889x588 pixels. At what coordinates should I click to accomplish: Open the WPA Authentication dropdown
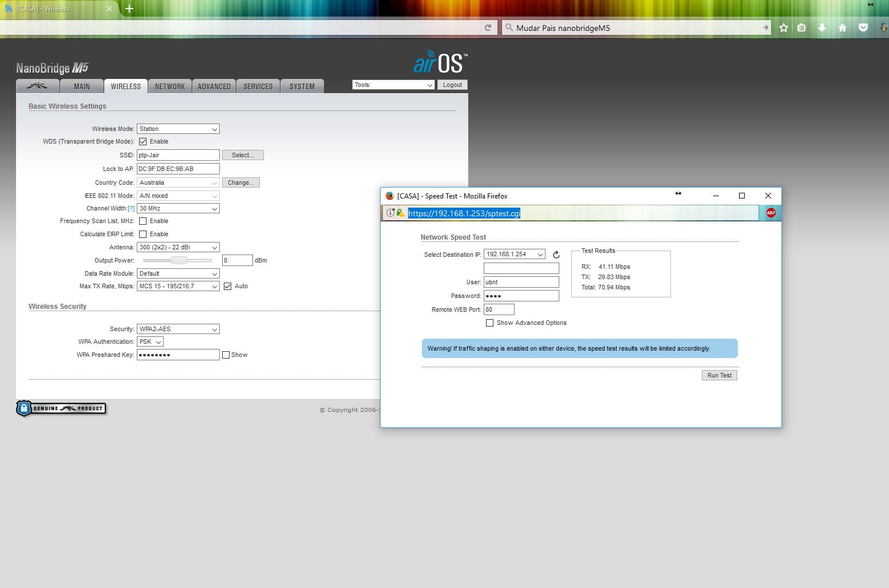click(x=150, y=341)
